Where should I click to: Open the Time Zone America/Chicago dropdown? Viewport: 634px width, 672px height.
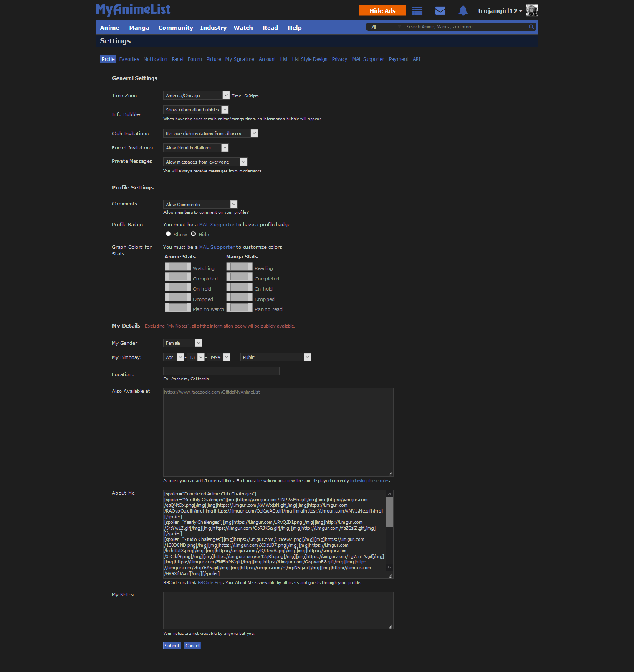196,96
